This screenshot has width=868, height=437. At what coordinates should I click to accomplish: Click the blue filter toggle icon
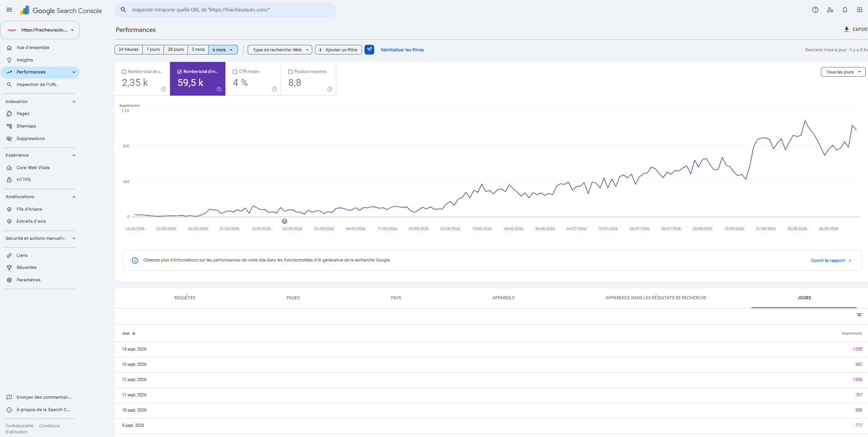tap(369, 49)
